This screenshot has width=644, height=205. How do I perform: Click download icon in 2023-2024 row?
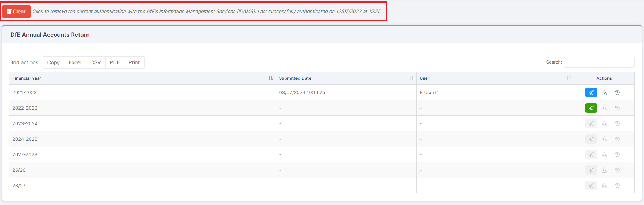click(604, 123)
